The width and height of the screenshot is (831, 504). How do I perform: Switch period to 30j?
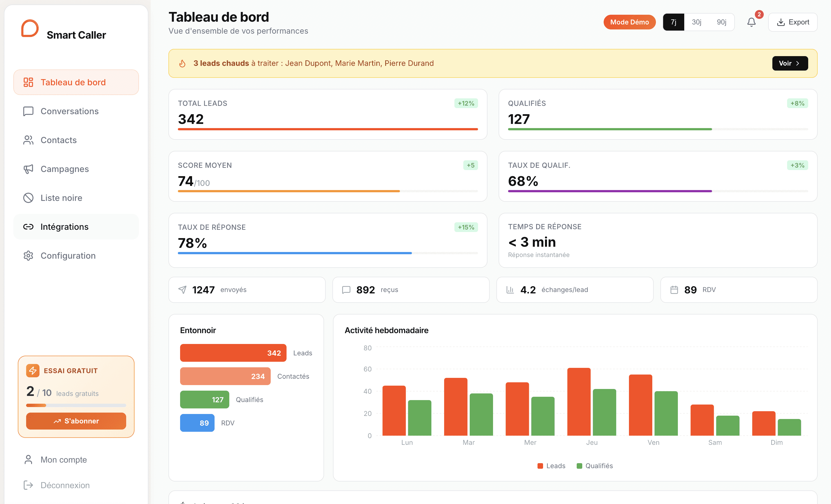(696, 22)
